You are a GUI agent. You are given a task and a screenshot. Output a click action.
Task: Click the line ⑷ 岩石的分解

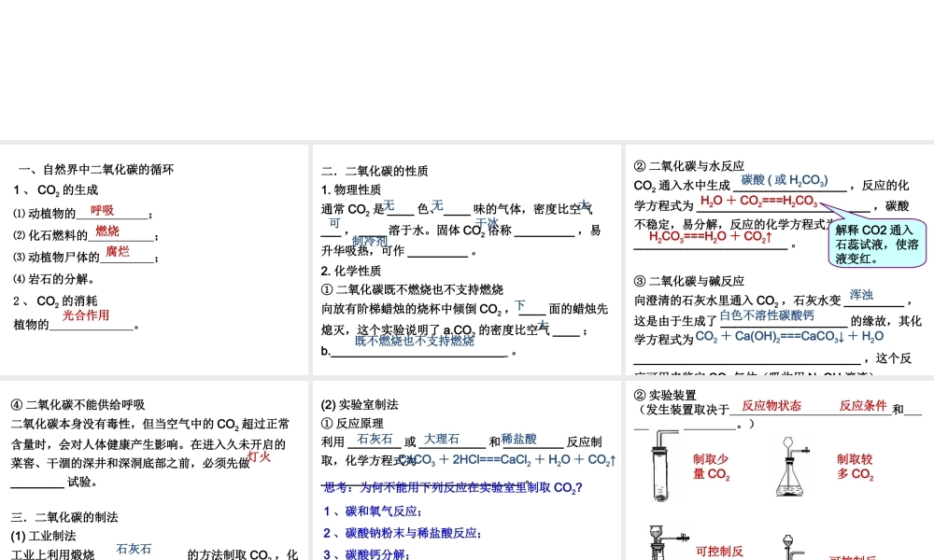(x=53, y=278)
